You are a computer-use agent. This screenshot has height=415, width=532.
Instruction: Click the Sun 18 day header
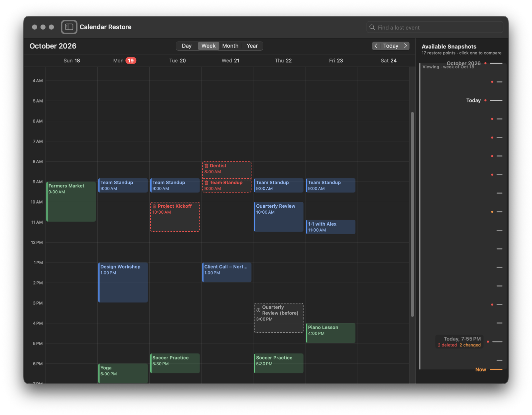pyautogui.click(x=72, y=61)
